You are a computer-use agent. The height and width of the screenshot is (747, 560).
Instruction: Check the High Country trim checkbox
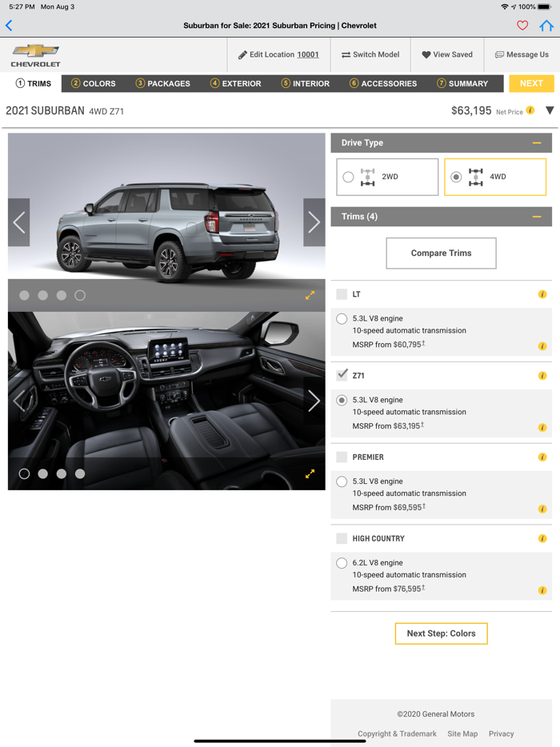pyautogui.click(x=342, y=538)
